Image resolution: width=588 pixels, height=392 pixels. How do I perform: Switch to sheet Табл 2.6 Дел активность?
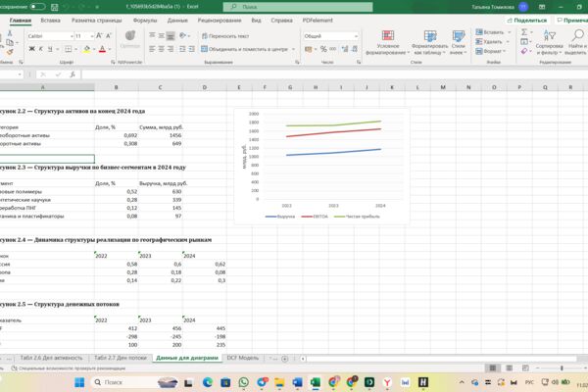(x=51, y=358)
